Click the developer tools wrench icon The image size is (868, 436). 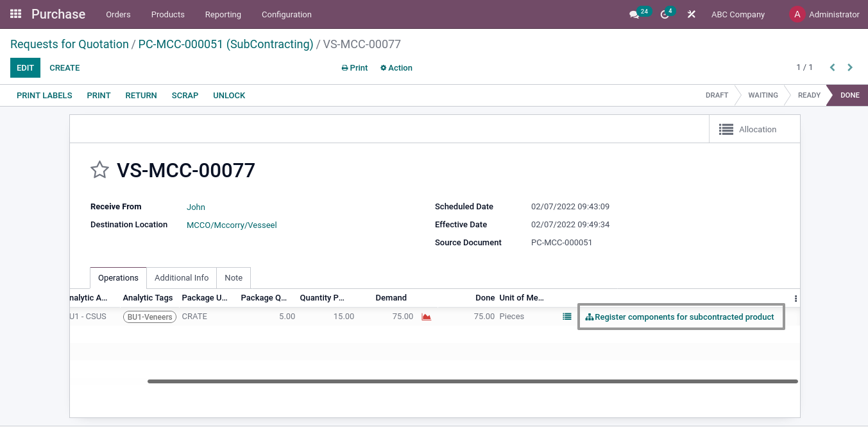[x=691, y=14]
